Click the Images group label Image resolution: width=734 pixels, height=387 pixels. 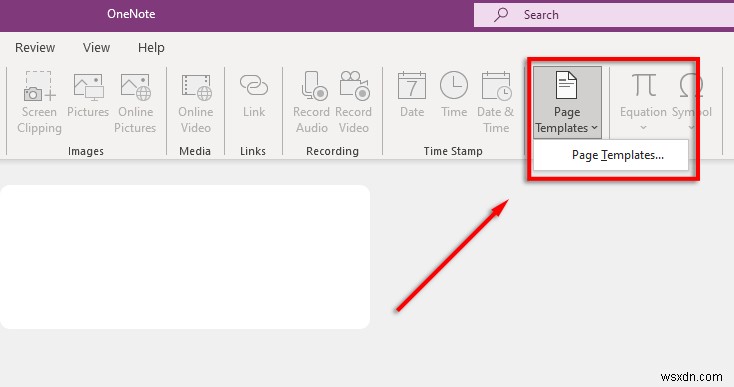point(86,151)
